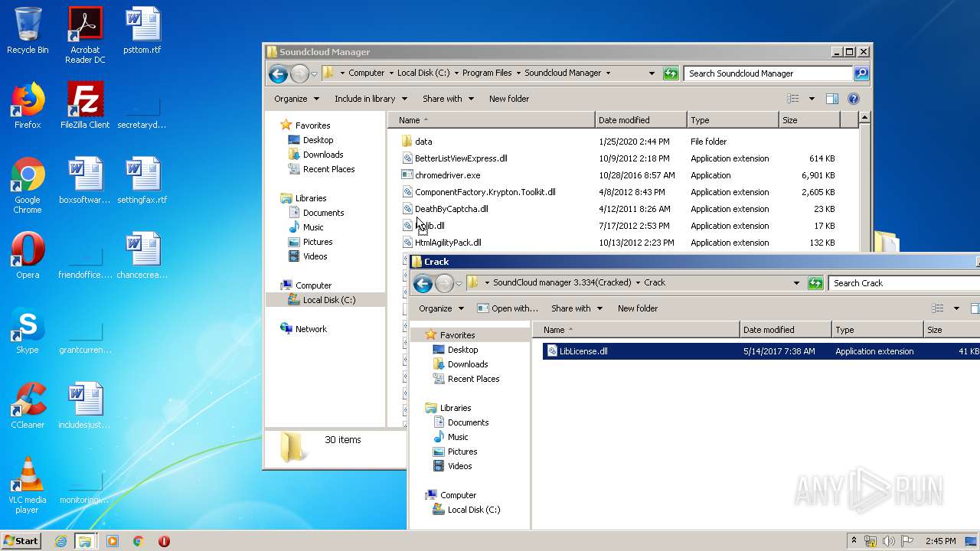
Task: Open settingfax.rtf desktop file
Action: (142, 181)
